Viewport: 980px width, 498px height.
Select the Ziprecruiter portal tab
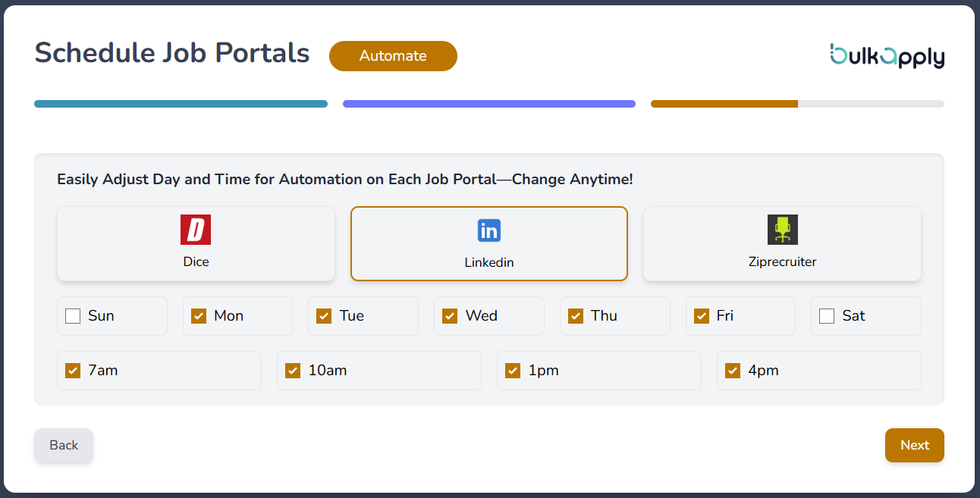click(x=782, y=243)
